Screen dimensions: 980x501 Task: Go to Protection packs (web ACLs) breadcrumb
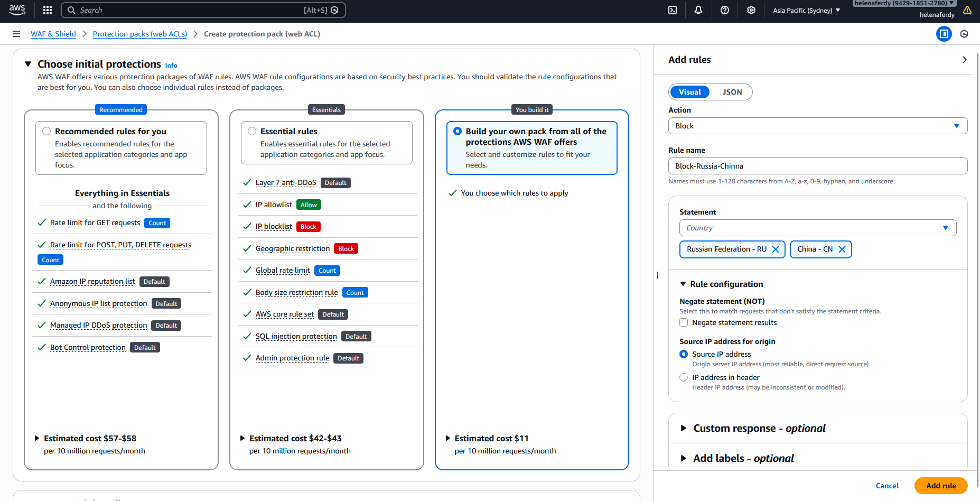tap(140, 34)
